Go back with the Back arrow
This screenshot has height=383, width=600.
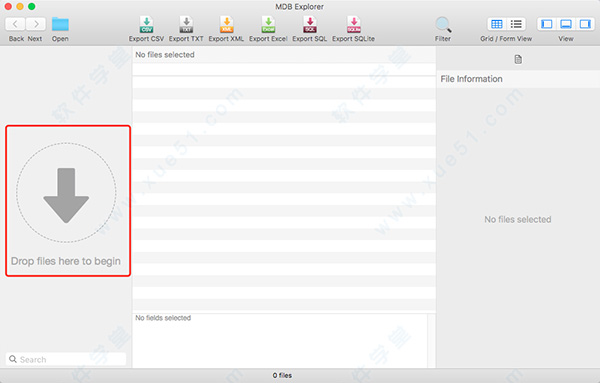[15, 24]
